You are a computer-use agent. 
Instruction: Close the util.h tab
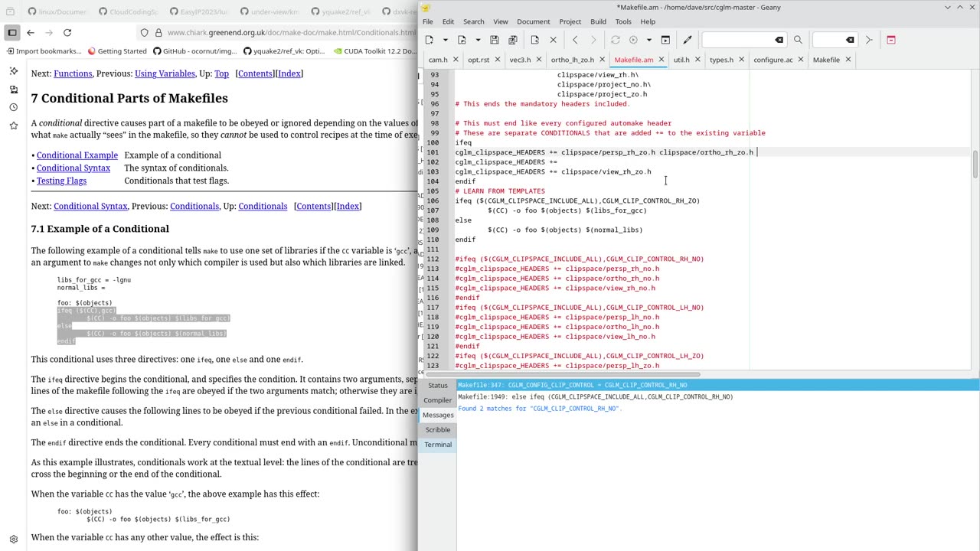pyautogui.click(x=697, y=60)
